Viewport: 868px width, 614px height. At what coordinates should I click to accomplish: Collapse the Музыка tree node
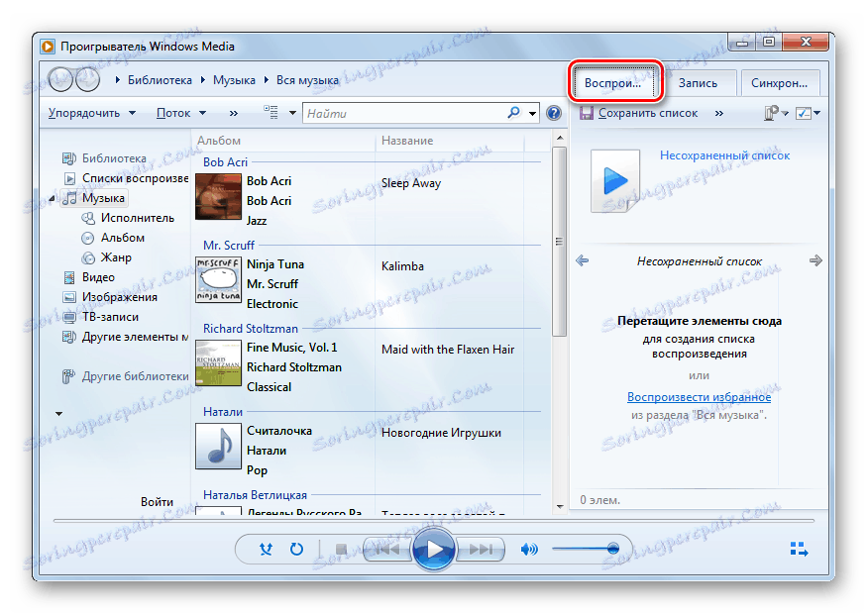coord(52,198)
